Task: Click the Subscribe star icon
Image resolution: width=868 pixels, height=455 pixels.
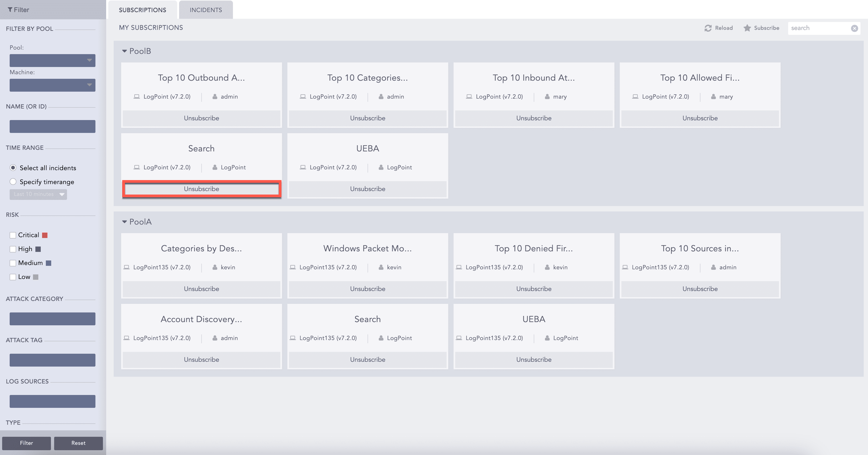Action: click(747, 28)
